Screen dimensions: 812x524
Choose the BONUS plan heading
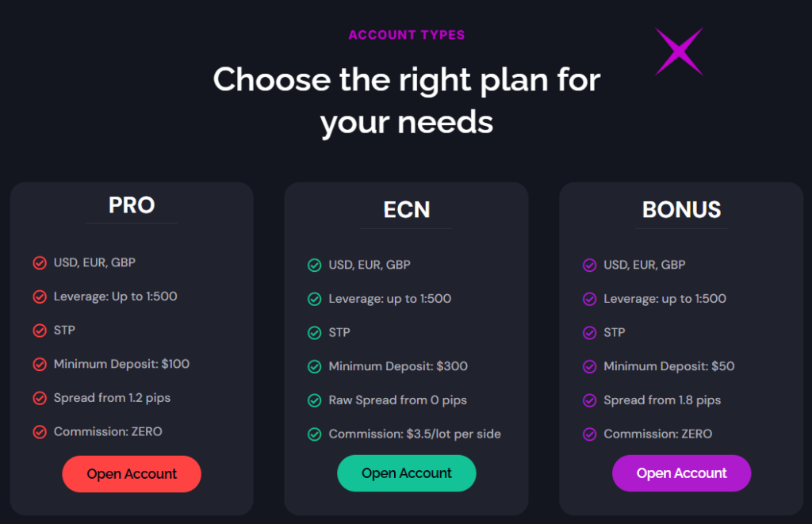[681, 209]
